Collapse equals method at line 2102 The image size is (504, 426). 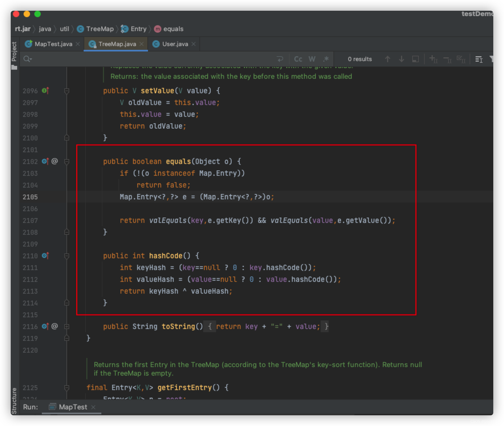[x=67, y=162]
